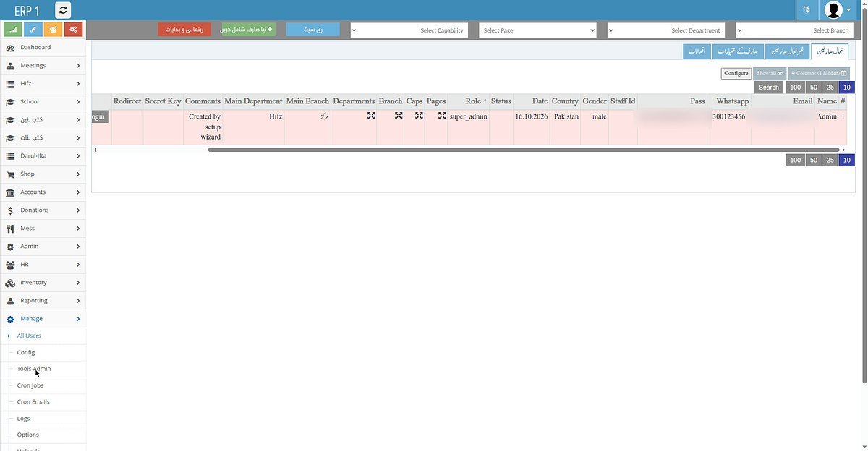This screenshot has width=868, height=452.
Task: Click the Accounts bank icon
Action: pyautogui.click(x=10, y=192)
